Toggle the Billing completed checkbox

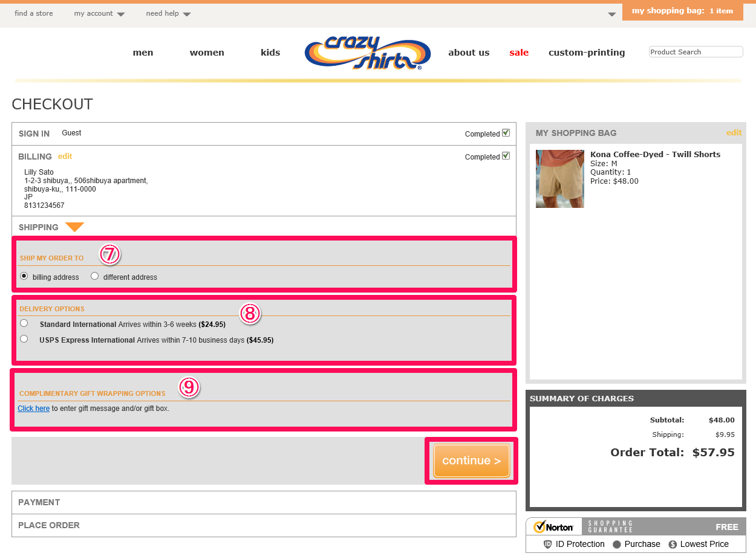point(506,156)
